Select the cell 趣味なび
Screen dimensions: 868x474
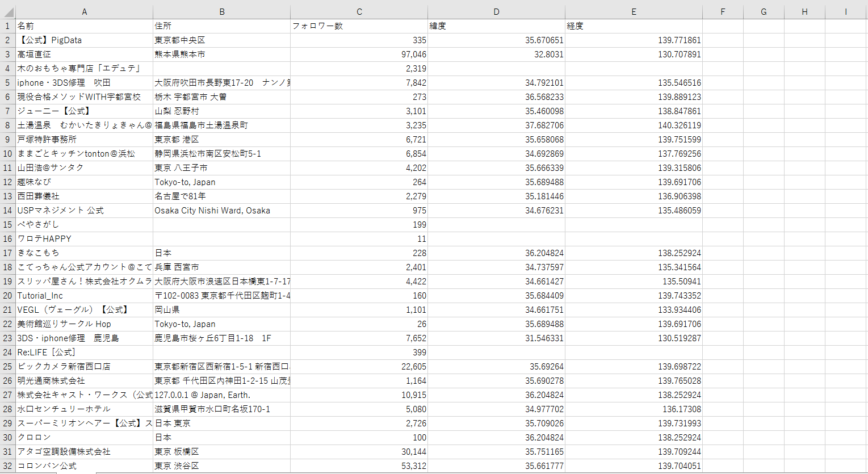click(x=85, y=182)
